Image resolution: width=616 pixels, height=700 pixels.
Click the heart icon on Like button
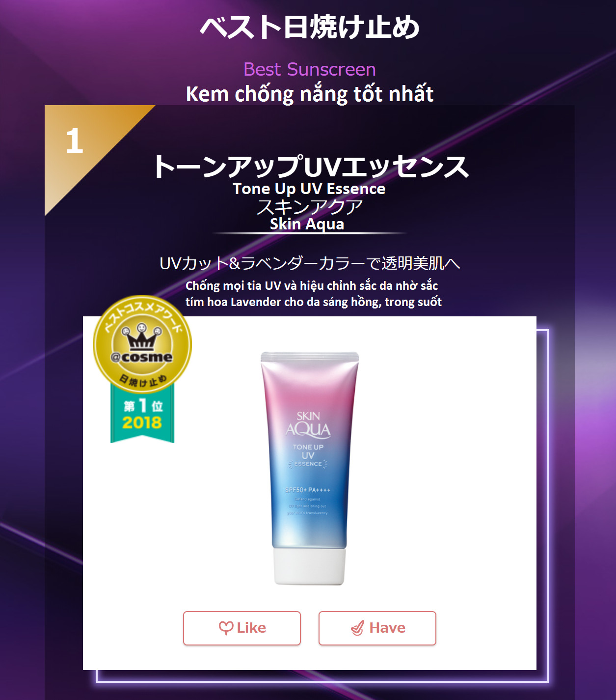[x=226, y=628]
